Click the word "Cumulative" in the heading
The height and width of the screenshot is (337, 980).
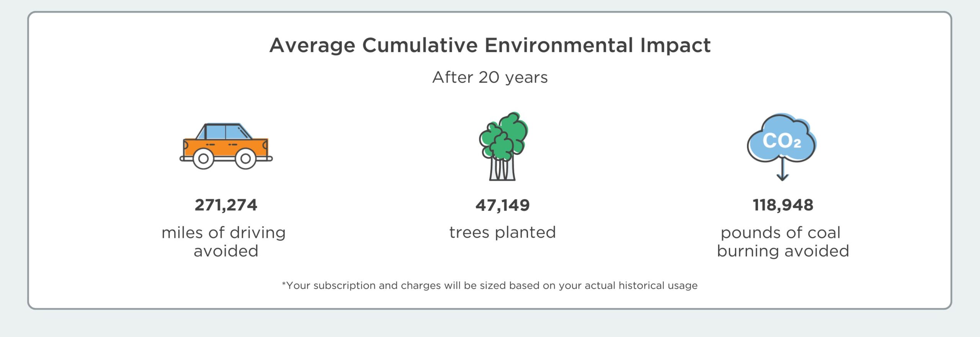click(420, 46)
